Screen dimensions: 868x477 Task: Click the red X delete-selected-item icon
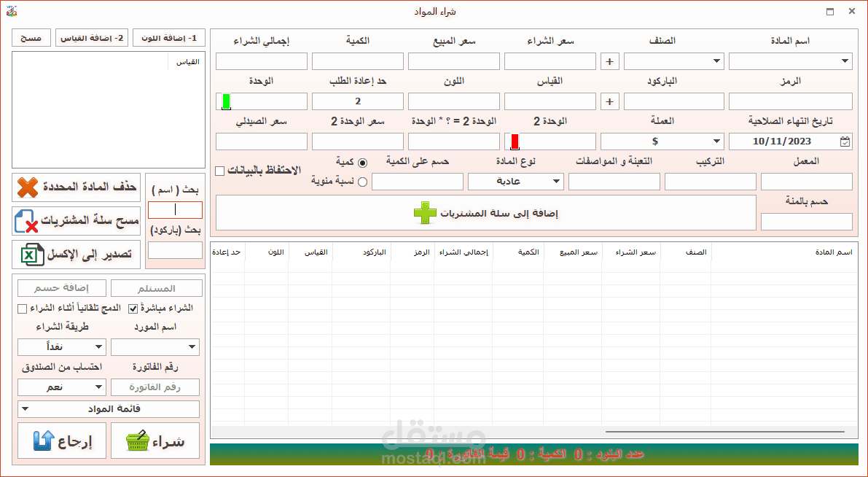[x=28, y=187]
